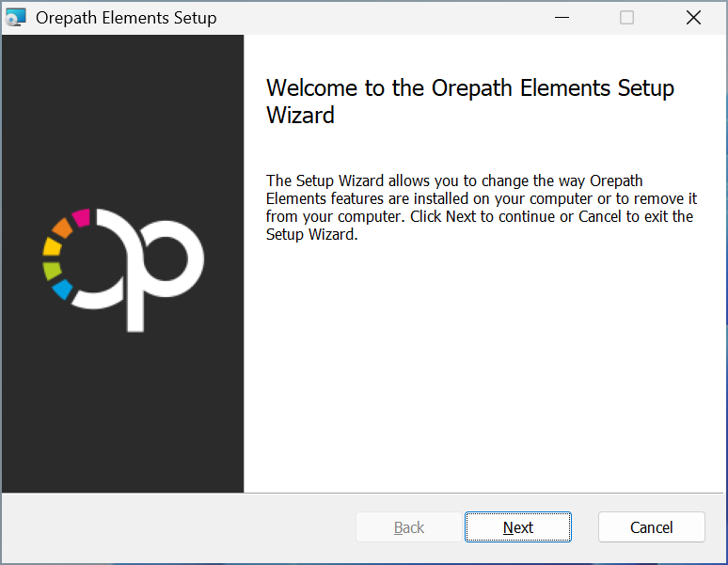Click the yellow segment of the Orepath logo
Viewport: 728px width, 565px height.
(52, 247)
